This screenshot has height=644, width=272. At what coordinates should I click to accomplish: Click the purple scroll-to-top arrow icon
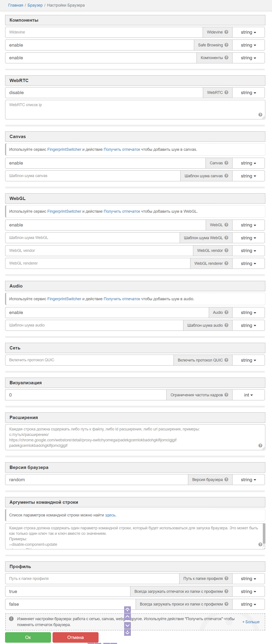tap(127, 609)
